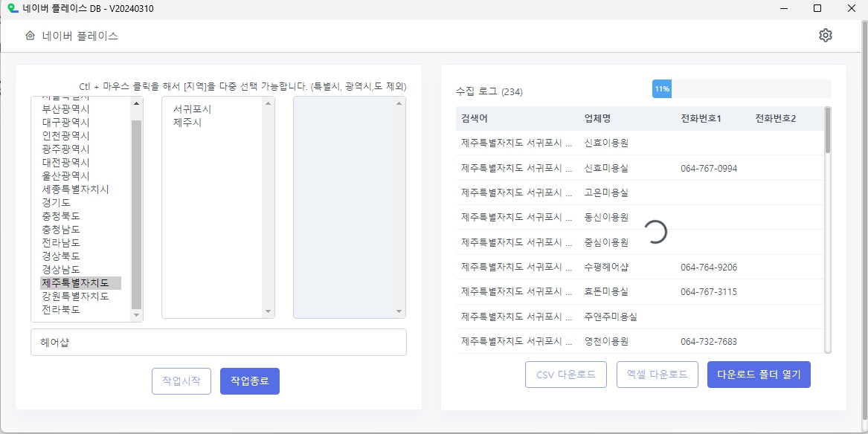868x434 pixels.
Task: Click the third list's scroll-down arrow
Action: coord(399,312)
